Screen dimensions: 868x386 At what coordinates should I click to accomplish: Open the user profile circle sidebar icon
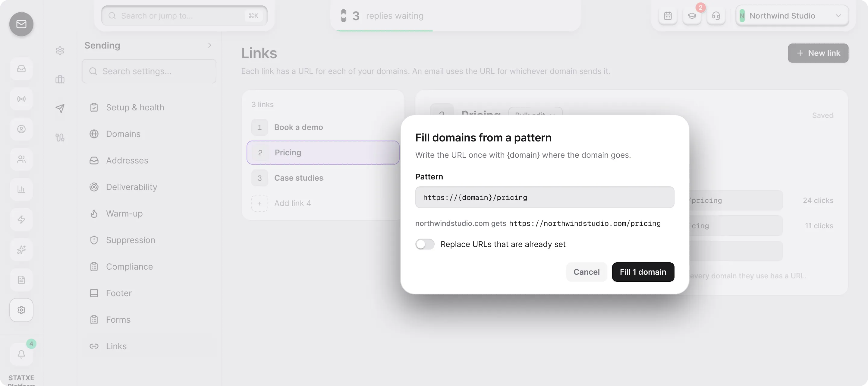[x=21, y=129]
